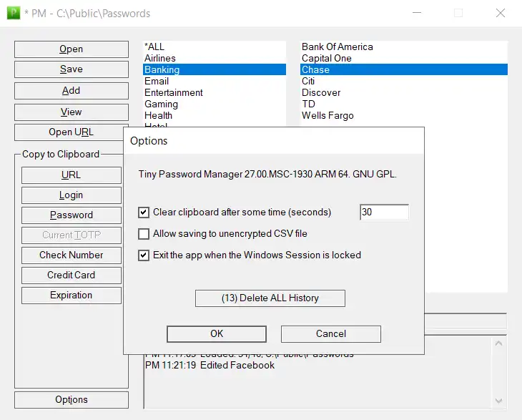Select the Discover entry

[404, 92]
